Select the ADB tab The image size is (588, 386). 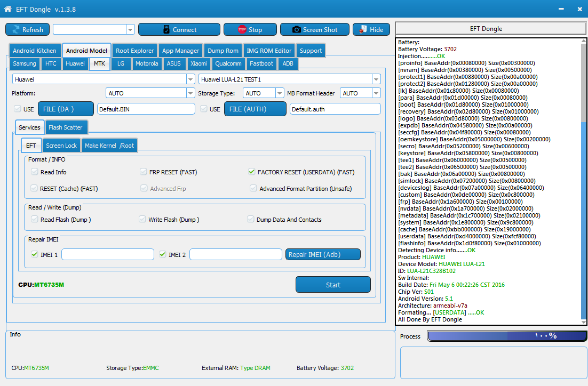pos(288,63)
